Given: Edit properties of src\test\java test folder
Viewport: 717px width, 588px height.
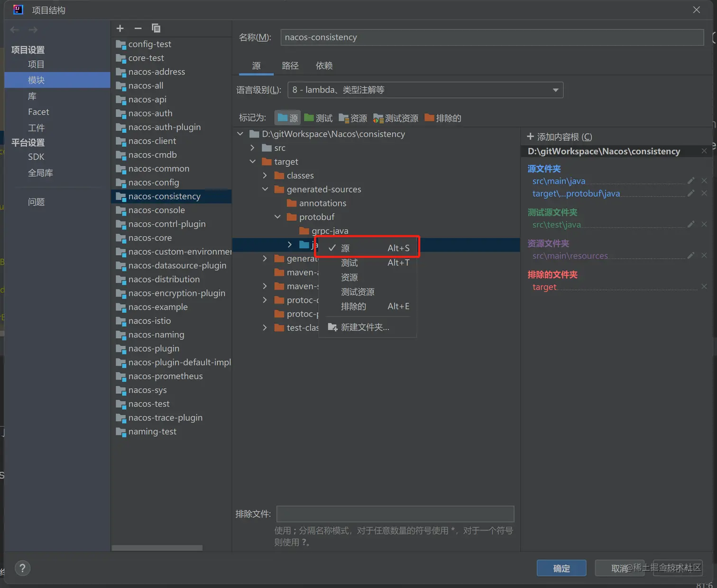Looking at the screenshot, I should (x=691, y=225).
